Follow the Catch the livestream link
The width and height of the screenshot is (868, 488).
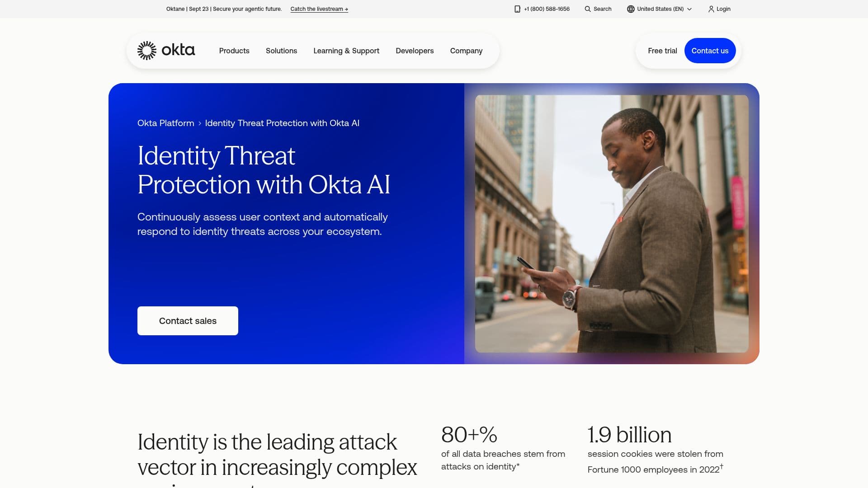[319, 9]
